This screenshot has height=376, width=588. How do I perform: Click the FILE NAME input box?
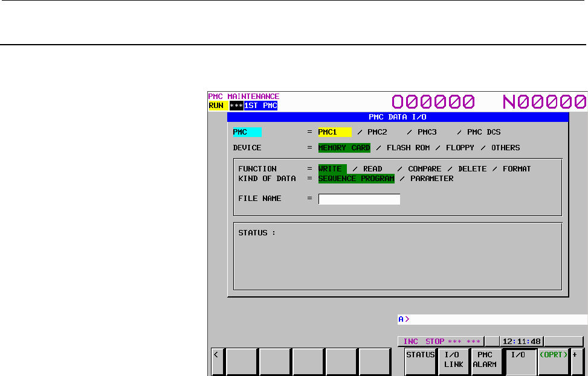tap(359, 199)
